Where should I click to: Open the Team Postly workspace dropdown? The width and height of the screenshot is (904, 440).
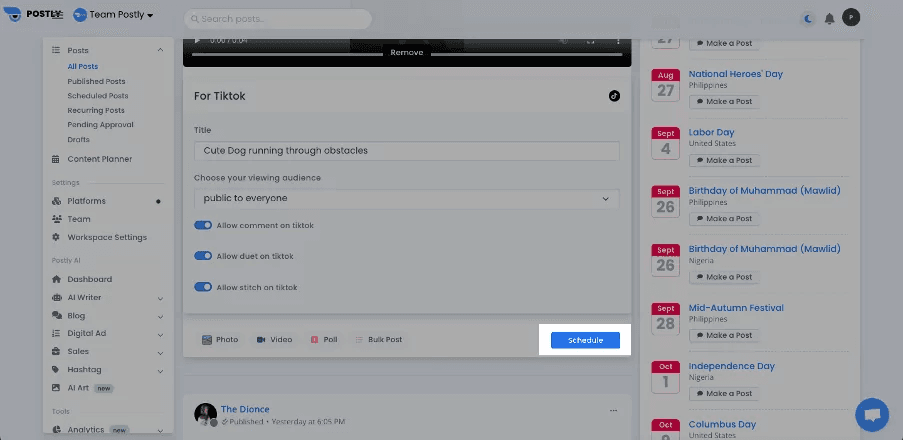(x=114, y=15)
